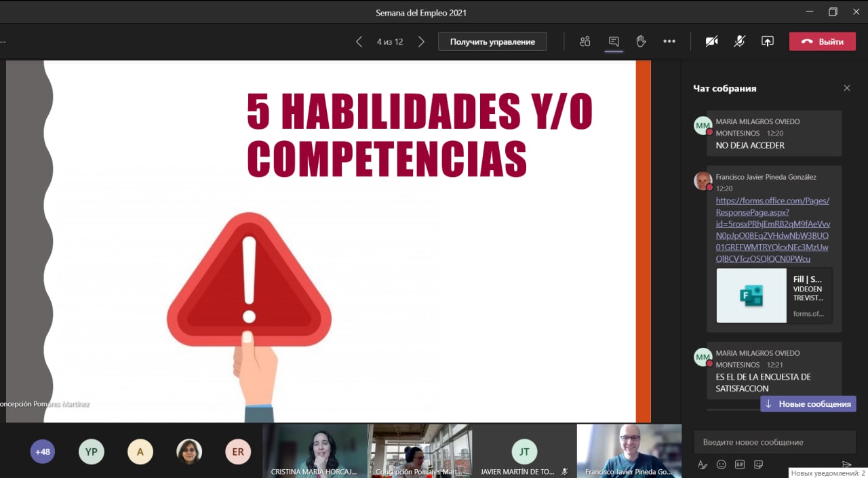Click the NO DEJA ACCEDER message
The width and height of the screenshot is (868, 478).
750,145
